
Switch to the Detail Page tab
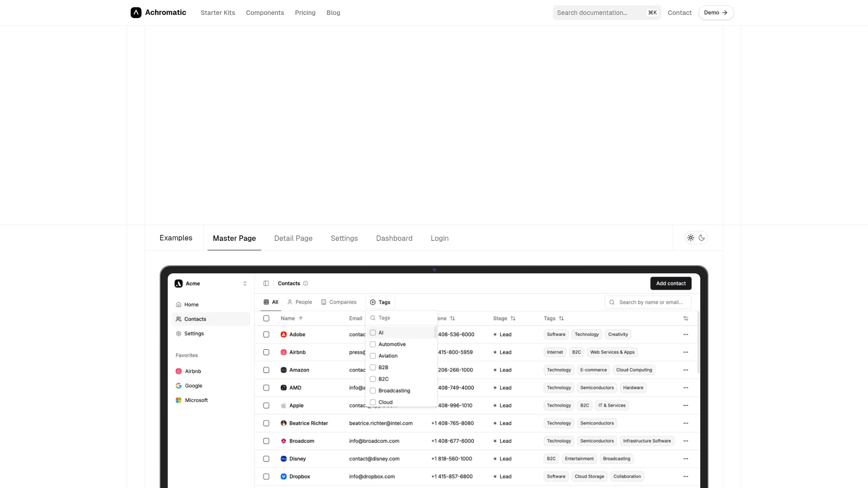click(x=293, y=238)
